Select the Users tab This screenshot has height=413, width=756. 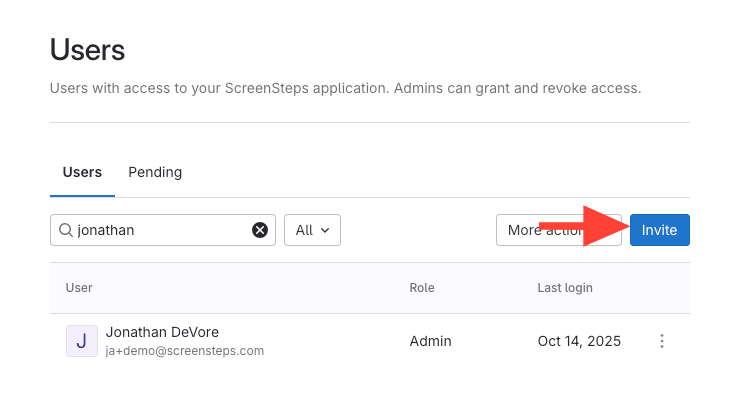point(82,172)
